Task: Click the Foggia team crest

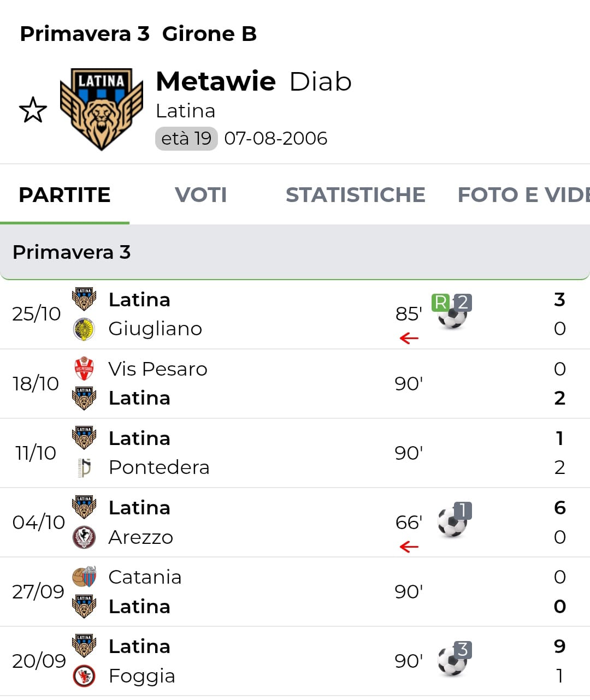Action: [84, 676]
